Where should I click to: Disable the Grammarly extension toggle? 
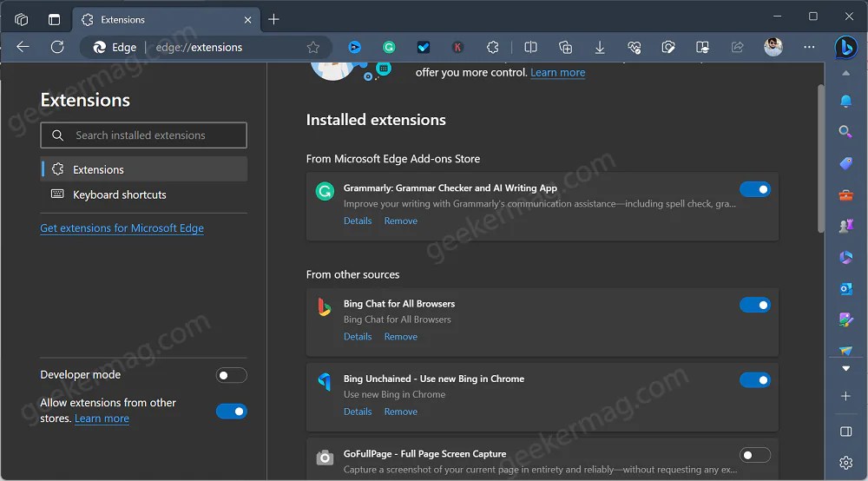tap(755, 189)
